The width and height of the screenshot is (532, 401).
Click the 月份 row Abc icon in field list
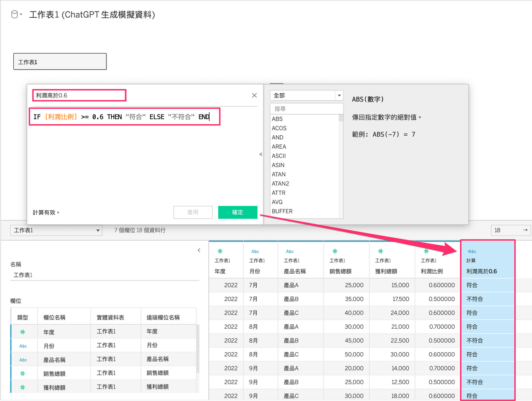click(23, 346)
